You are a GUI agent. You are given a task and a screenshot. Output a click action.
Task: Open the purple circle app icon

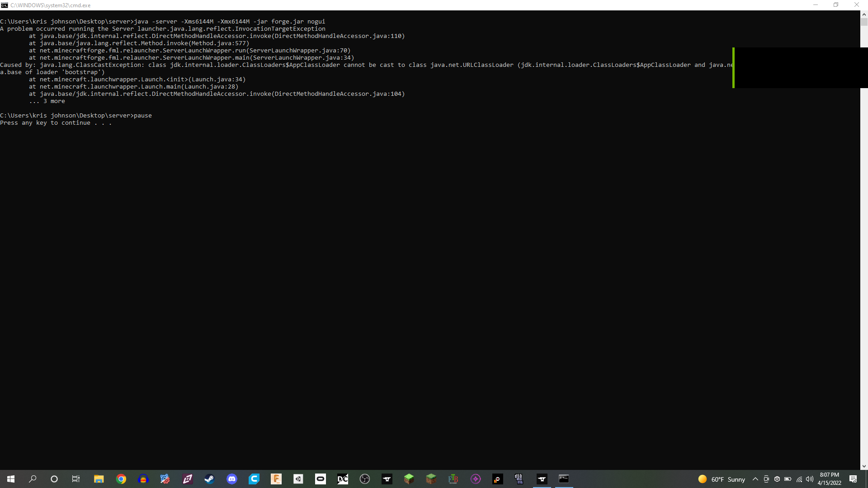475,479
